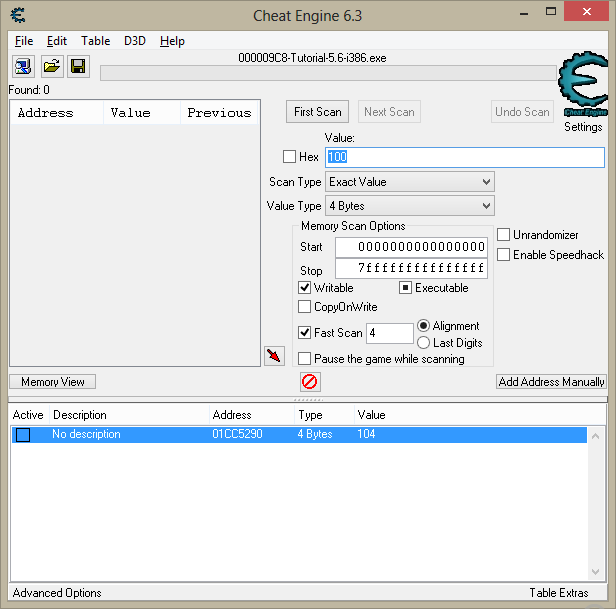Click the Stop address field
616x609 pixels.
(411, 268)
